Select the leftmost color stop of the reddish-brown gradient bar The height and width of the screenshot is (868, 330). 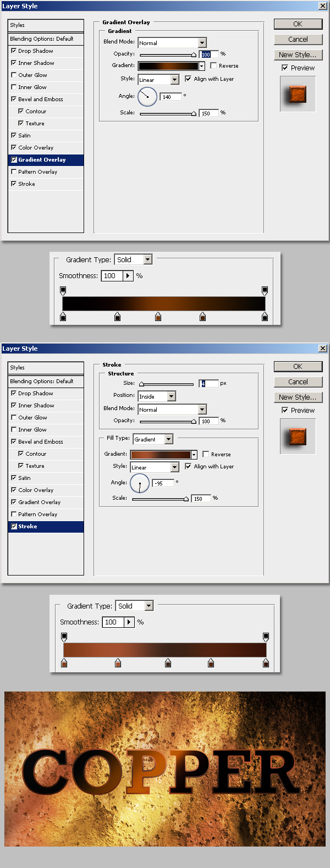pyautogui.click(x=64, y=663)
